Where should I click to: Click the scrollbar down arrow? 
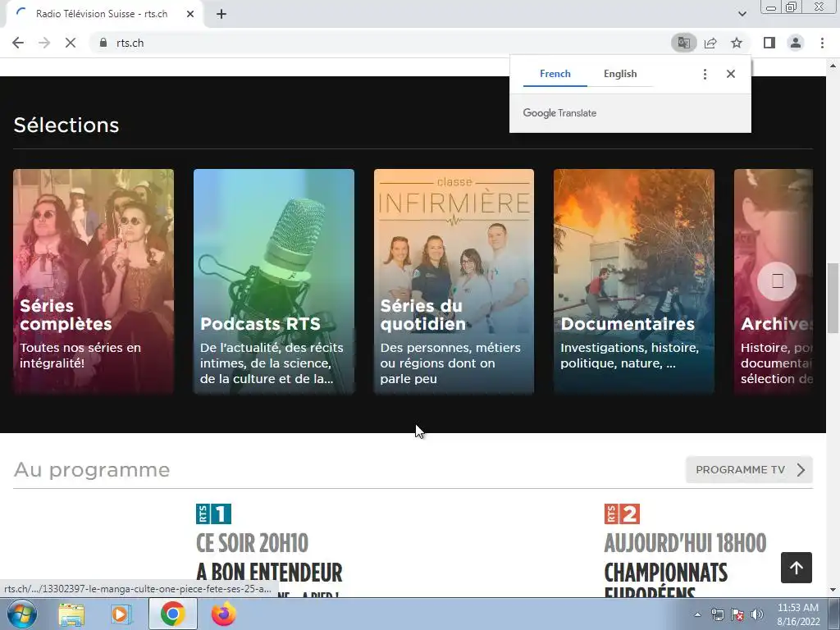point(833,590)
